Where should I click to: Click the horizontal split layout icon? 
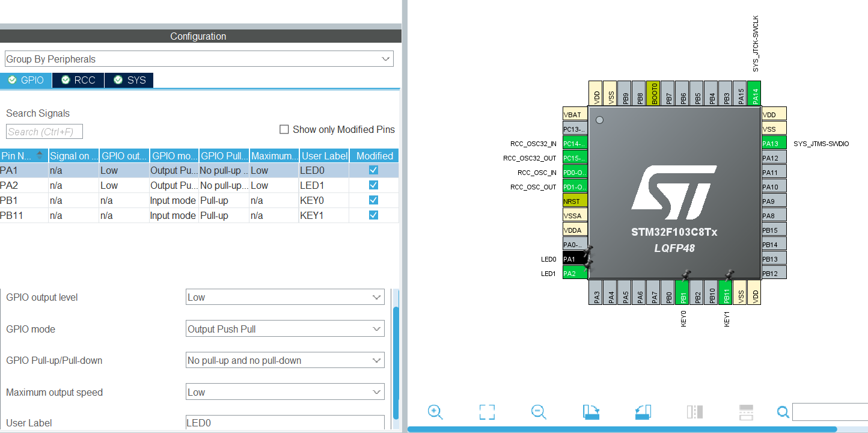pyautogui.click(x=746, y=412)
